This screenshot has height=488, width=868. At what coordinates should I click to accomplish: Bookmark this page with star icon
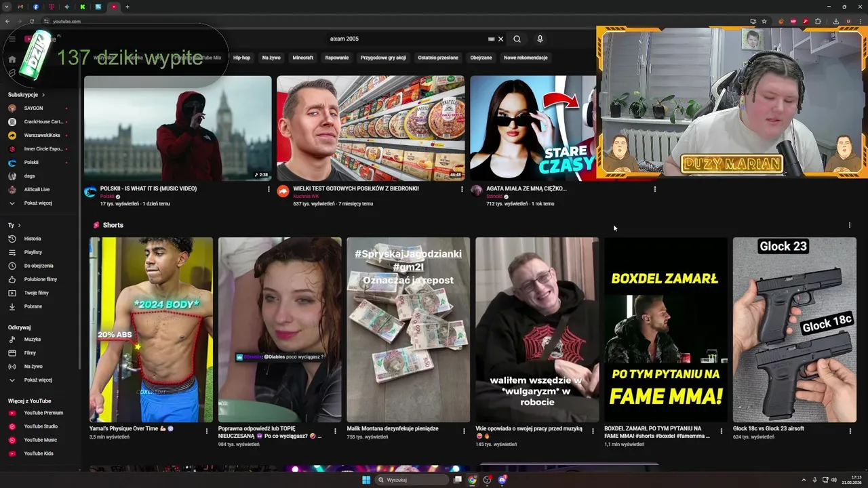pos(764,21)
